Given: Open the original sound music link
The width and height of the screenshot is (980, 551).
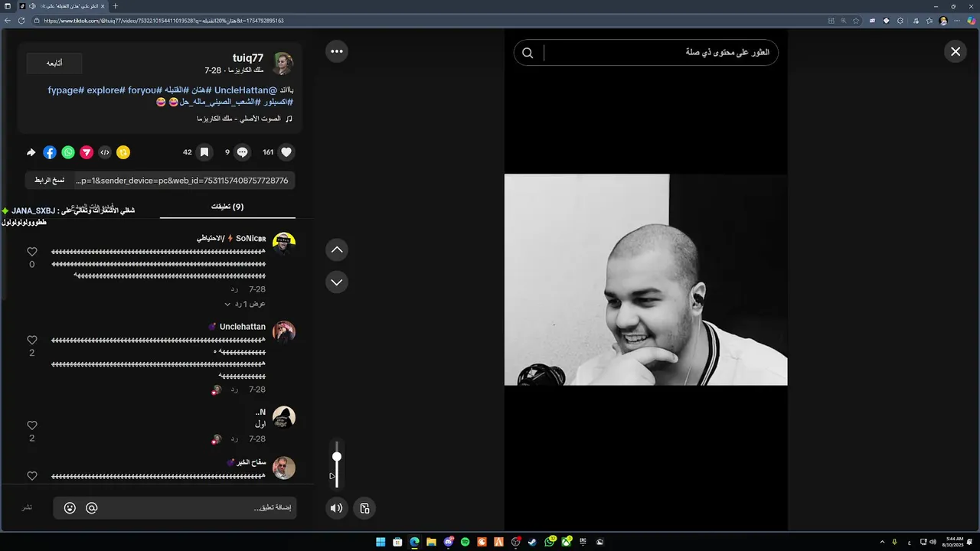Looking at the screenshot, I should pos(244,119).
